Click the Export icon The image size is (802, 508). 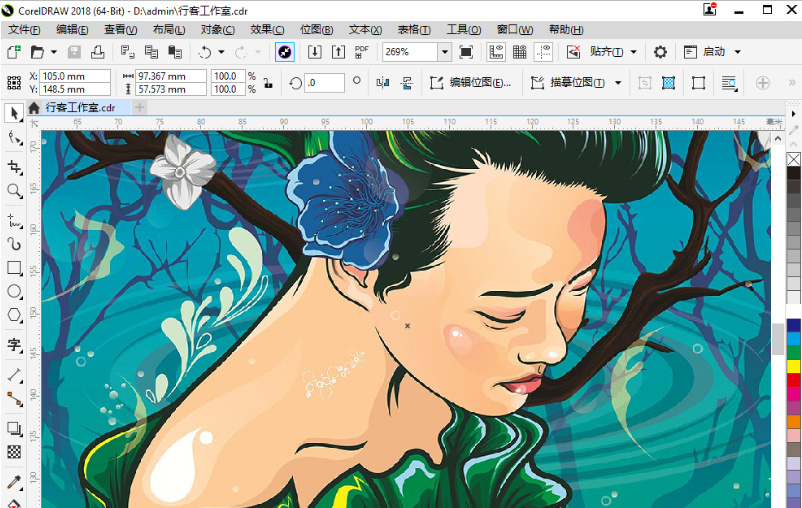[x=338, y=52]
